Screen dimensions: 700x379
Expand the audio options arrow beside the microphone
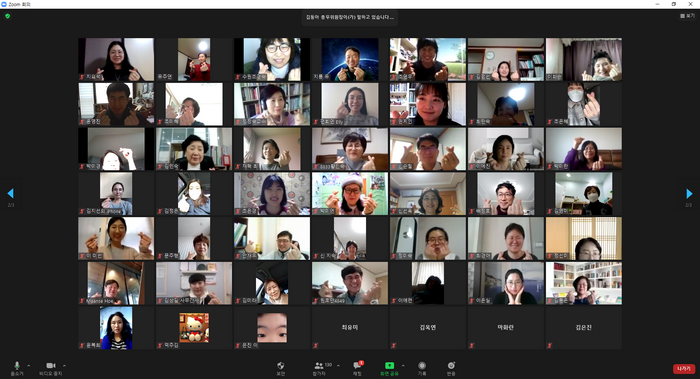coord(29,366)
